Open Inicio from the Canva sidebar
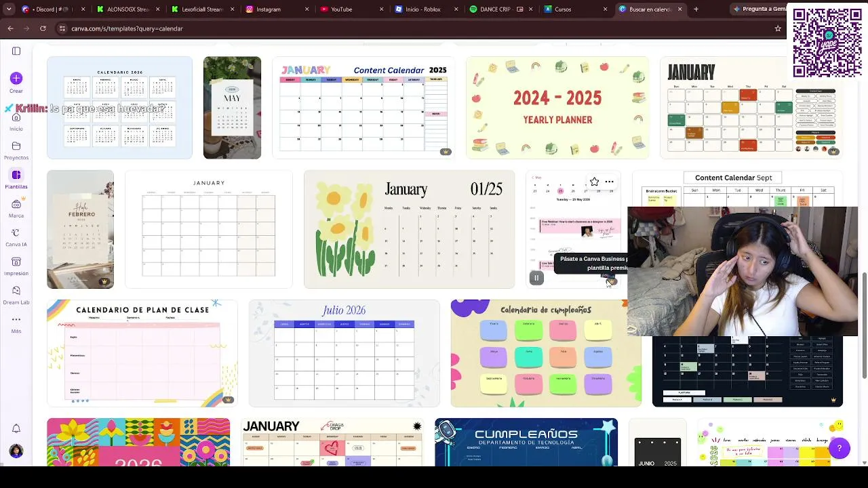This screenshot has width=868, height=488. pyautogui.click(x=16, y=121)
